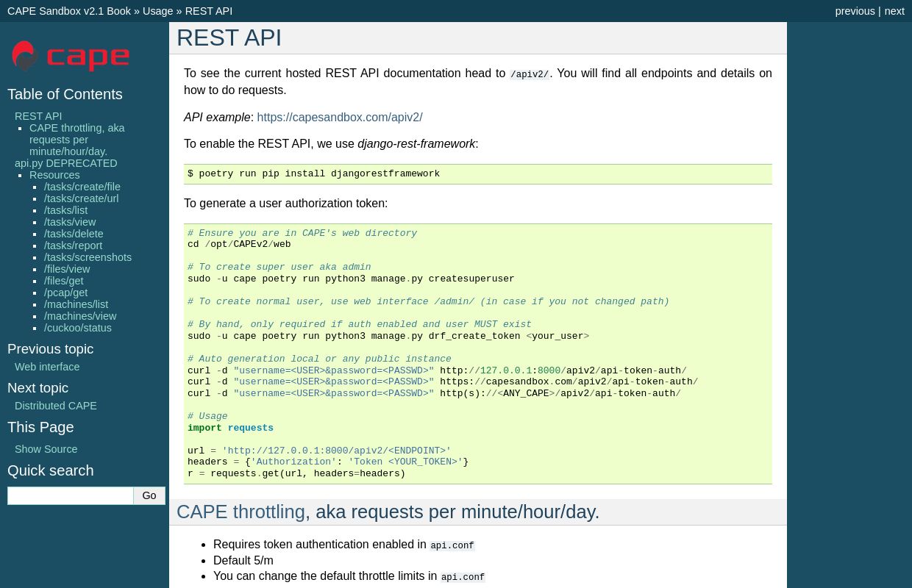Click the 'r = requests.get' code line
Image resolution: width=912 pixels, height=588 pixels.
(x=296, y=474)
